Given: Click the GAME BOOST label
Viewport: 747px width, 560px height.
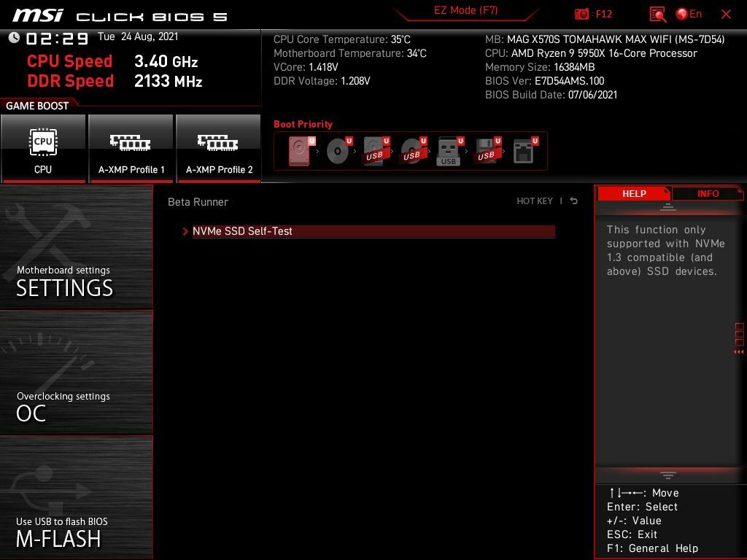Looking at the screenshot, I should tap(37, 106).
